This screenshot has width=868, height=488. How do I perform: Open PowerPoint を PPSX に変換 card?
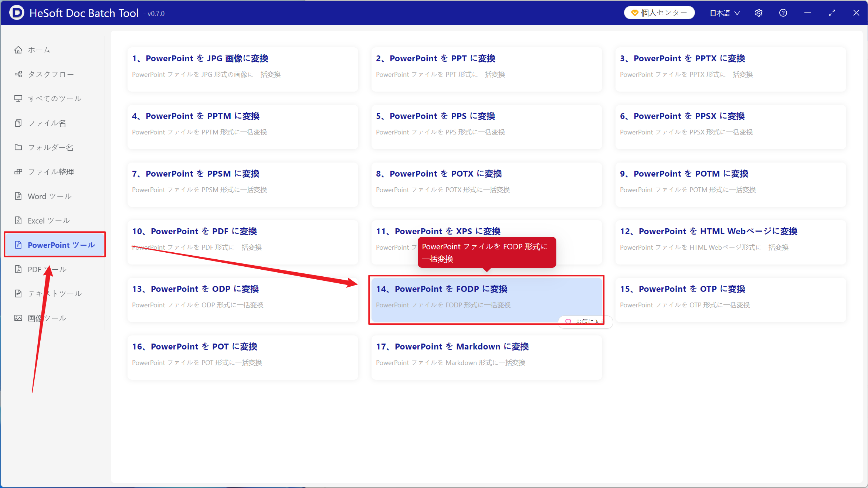click(x=731, y=127)
